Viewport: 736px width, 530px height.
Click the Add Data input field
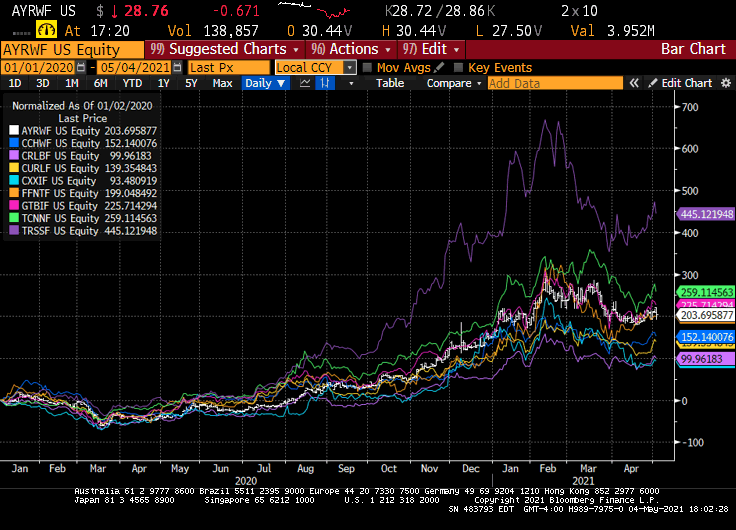(x=555, y=83)
